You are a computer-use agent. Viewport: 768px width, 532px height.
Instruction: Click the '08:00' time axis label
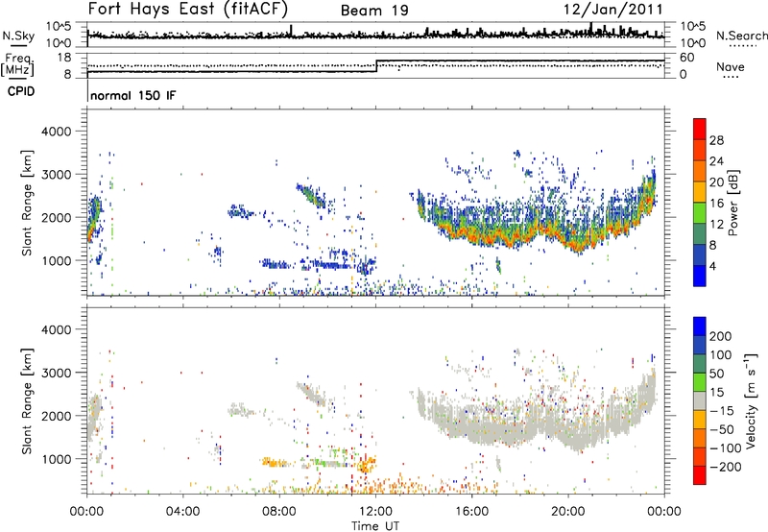(279, 512)
